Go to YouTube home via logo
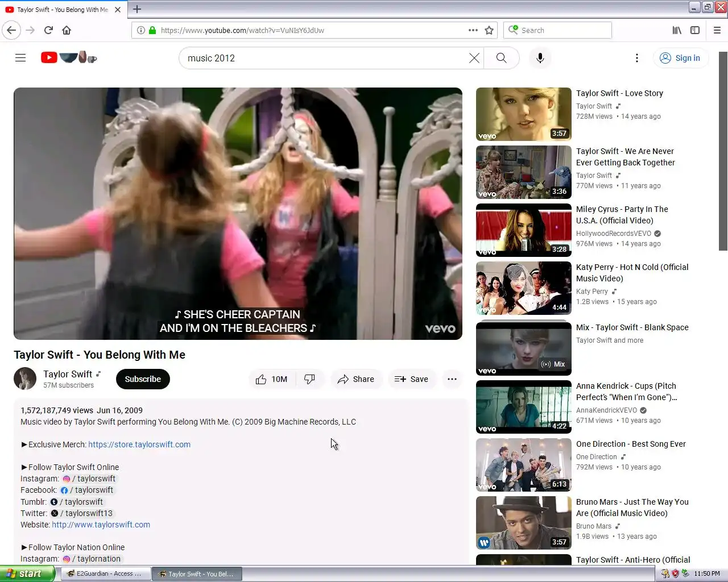This screenshot has height=582, width=728. [69, 57]
